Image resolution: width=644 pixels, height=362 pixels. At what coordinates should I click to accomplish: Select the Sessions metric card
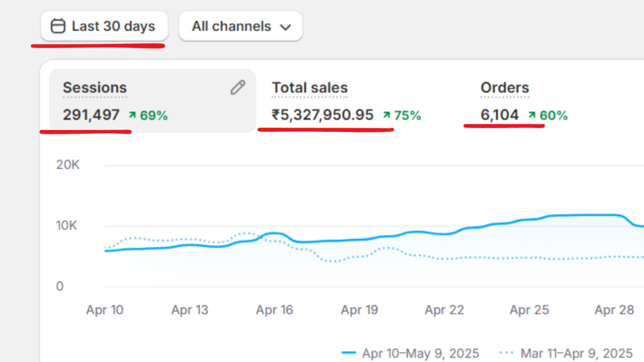pyautogui.click(x=152, y=101)
